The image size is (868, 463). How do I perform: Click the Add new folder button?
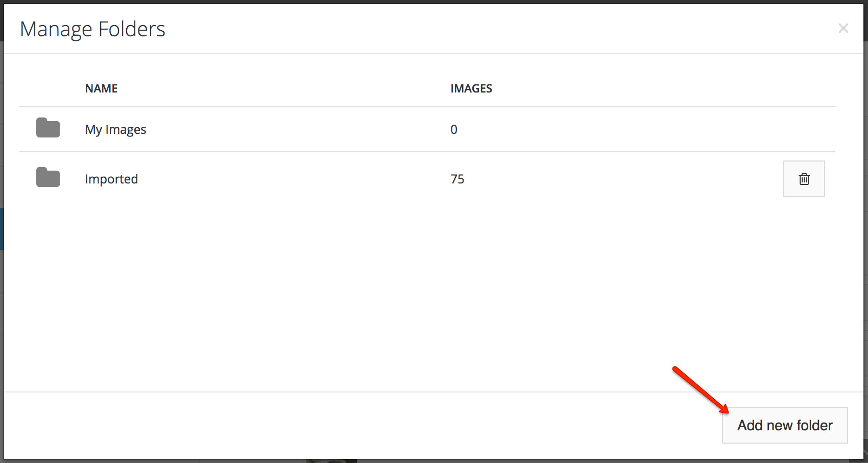point(784,425)
